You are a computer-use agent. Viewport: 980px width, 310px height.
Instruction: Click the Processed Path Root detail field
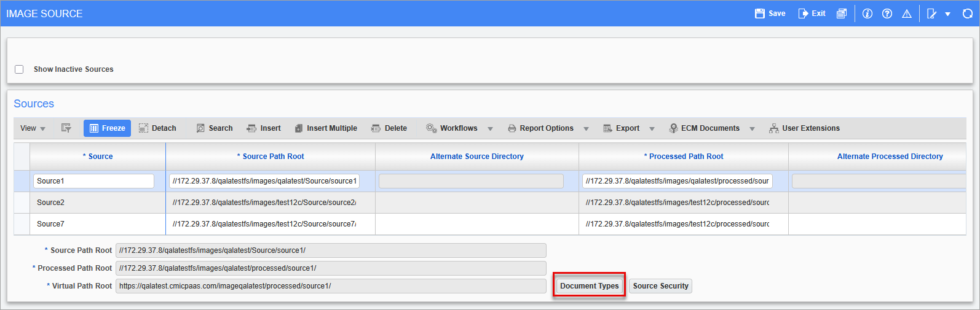tap(331, 268)
